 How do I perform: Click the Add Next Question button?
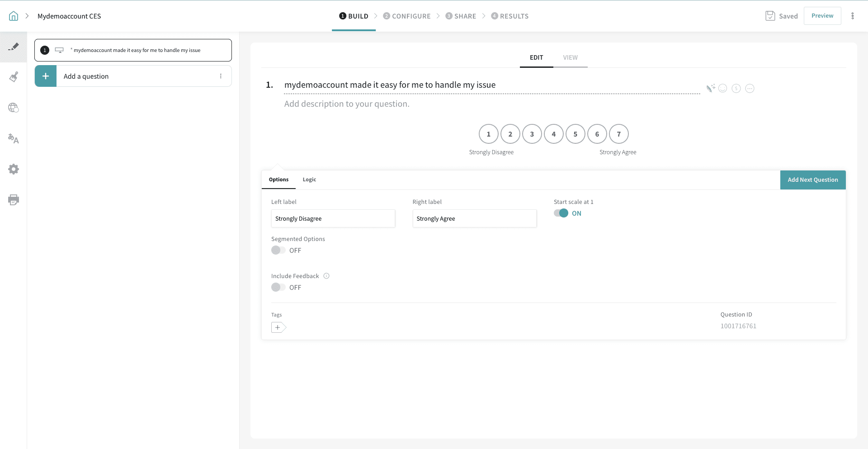pyautogui.click(x=812, y=180)
